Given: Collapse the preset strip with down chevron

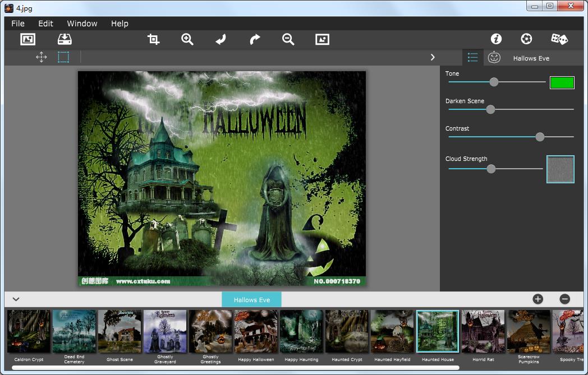Looking at the screenshot, I should click(16, 299).
